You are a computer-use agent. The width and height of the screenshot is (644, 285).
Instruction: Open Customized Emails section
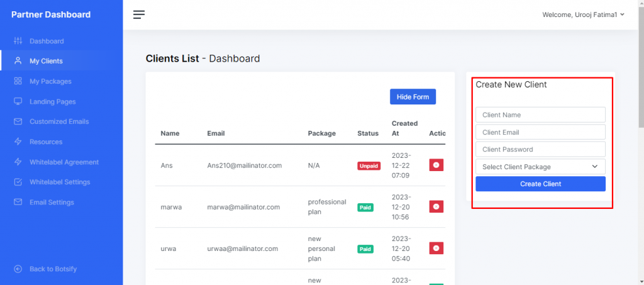(59, 121)
